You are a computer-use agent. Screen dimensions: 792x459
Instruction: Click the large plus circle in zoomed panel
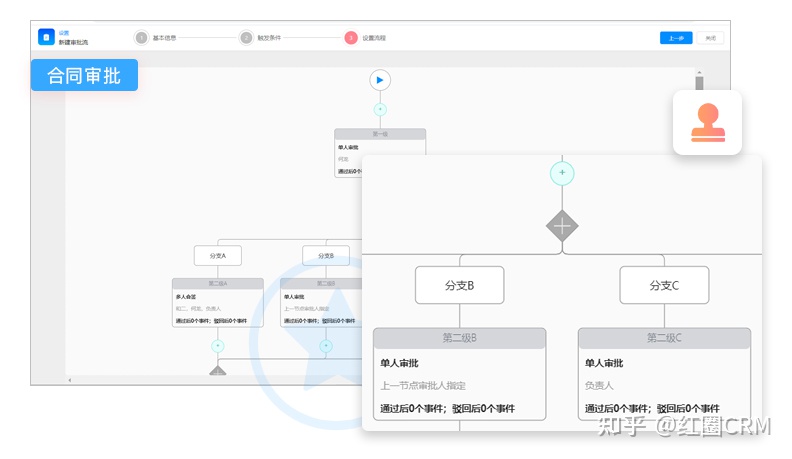click(x=562, y=173)
